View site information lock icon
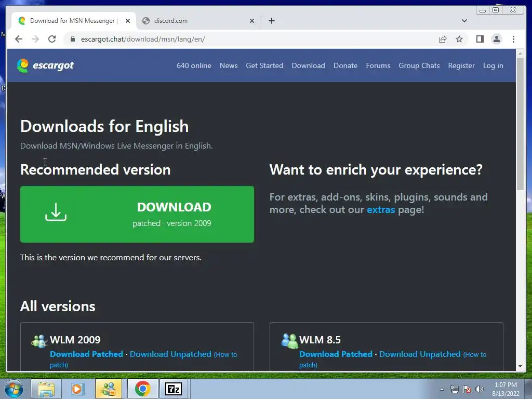532x399 pixels. [x=73, y=39]
